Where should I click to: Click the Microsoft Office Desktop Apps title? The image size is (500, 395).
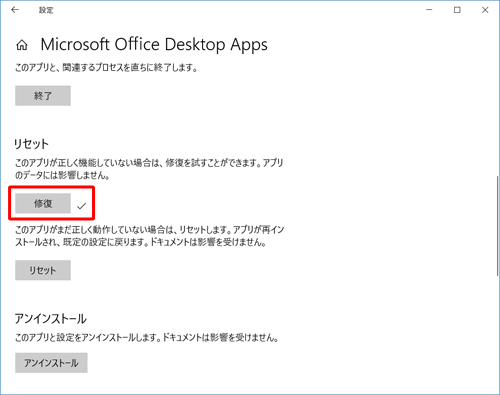click(154, 45)
